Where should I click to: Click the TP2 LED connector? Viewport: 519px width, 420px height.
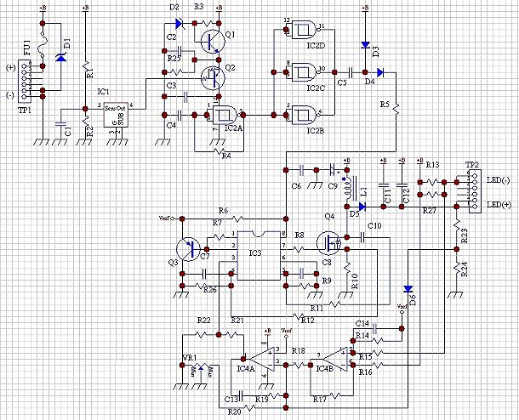[475, 191]
